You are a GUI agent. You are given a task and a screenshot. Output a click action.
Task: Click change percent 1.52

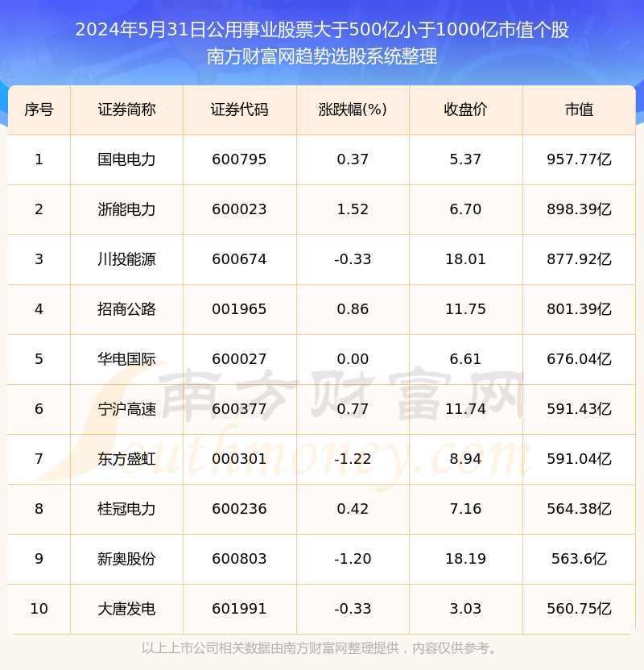click(353, 209)
